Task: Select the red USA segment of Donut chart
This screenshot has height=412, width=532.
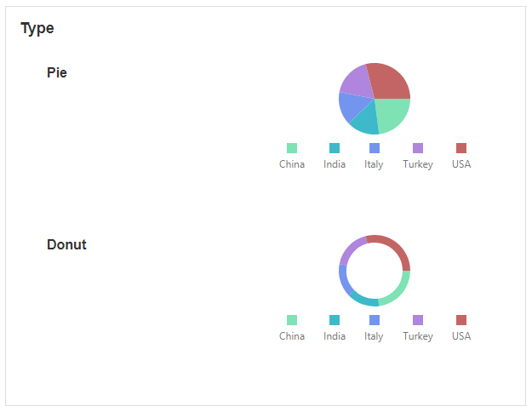Action: tap(397, 248)
